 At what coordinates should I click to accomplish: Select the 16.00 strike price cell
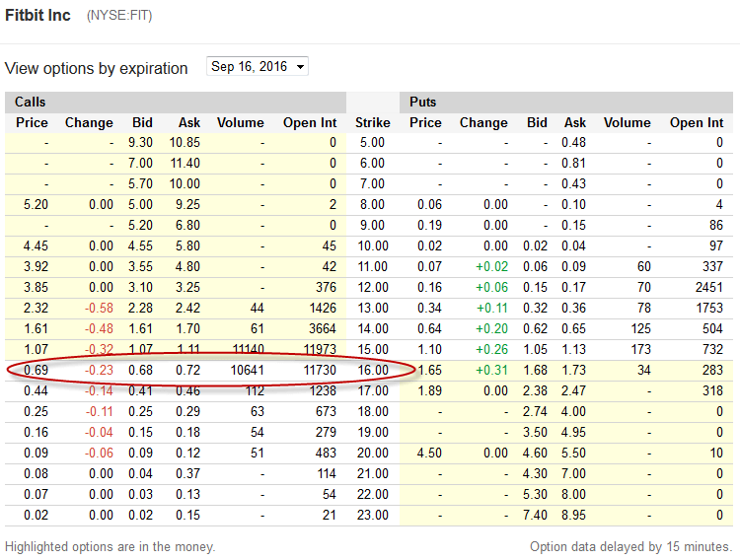coord(373,370)
